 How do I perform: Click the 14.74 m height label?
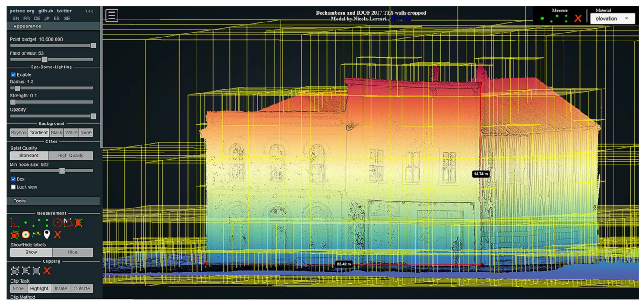click(x=481, y=174)
